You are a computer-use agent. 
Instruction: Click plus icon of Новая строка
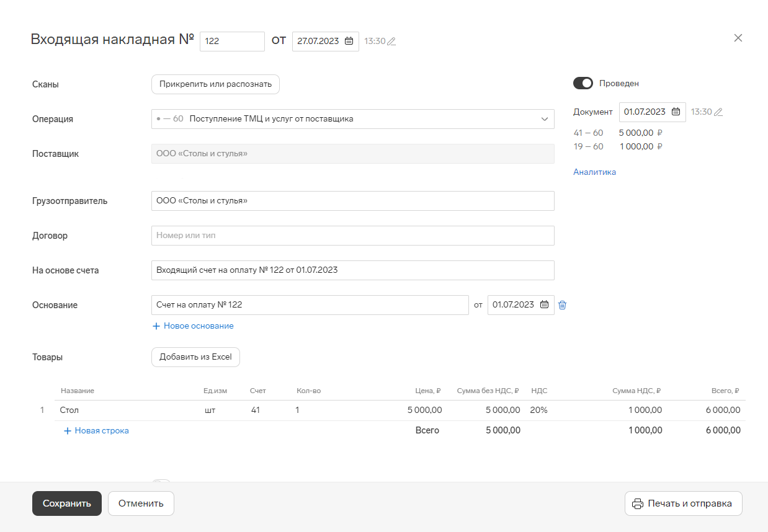(x=68, y=430)
